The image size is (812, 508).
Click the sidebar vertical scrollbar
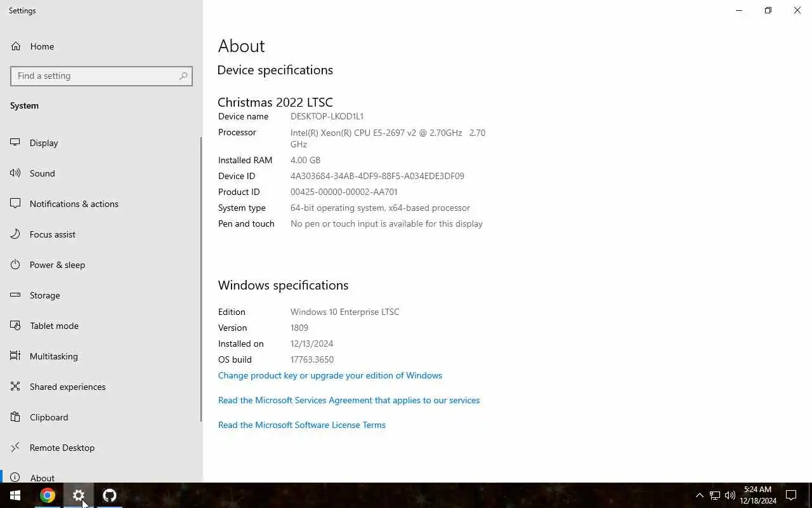point(201,279)
